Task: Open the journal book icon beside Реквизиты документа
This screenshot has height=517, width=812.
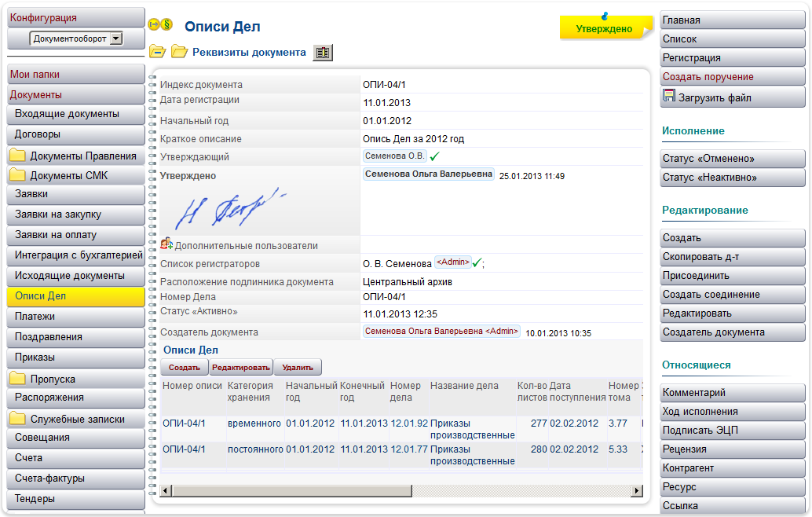Action: (321, 52)
